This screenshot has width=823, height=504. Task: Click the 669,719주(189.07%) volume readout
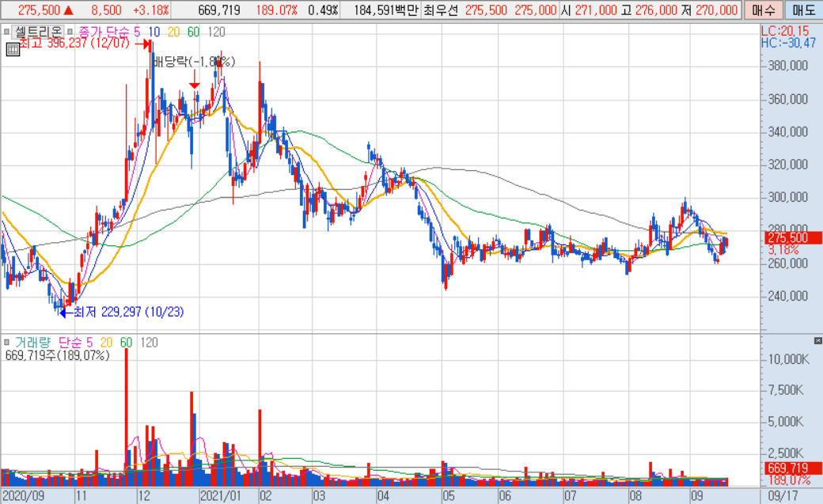(x=57, y=355)
